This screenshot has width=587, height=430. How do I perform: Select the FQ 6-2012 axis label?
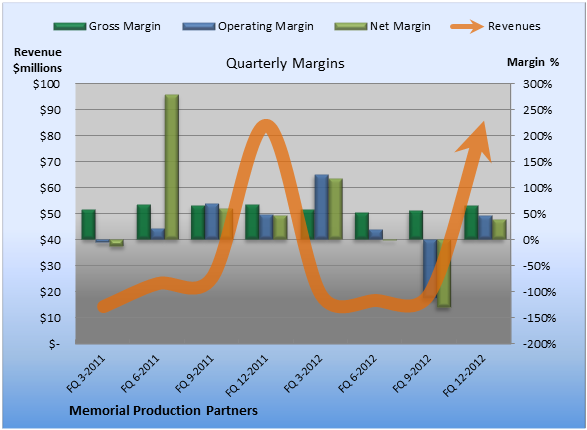(x=358, y=373)
